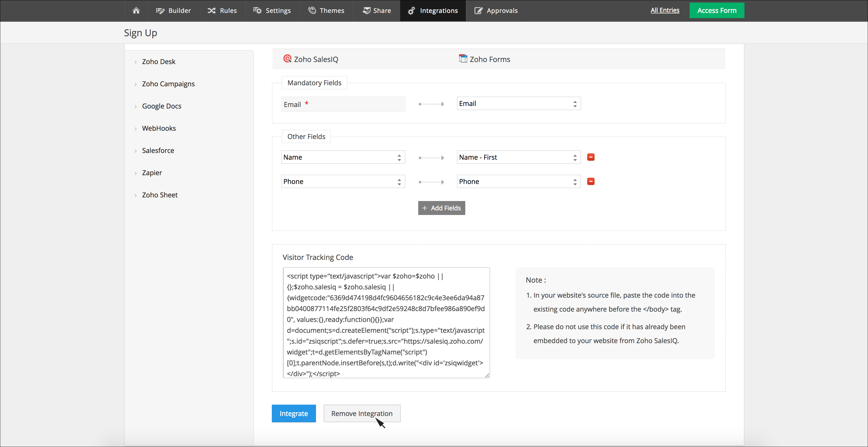The height and width of the screenshot is (447, 868).
Task: Select WebHooks in the sidebar
Action: click(x=159, y=128)
